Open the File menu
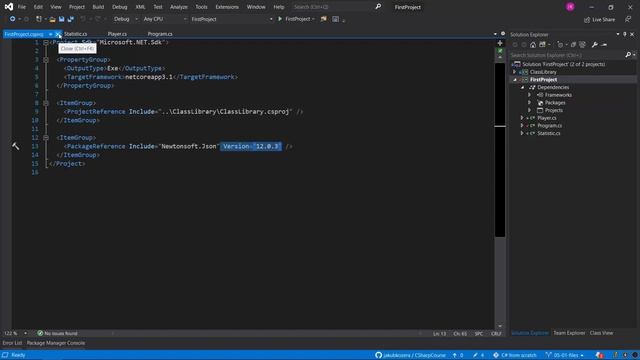Screen dimensions: 640x360 pyautogui.click(x=22, y=7)
